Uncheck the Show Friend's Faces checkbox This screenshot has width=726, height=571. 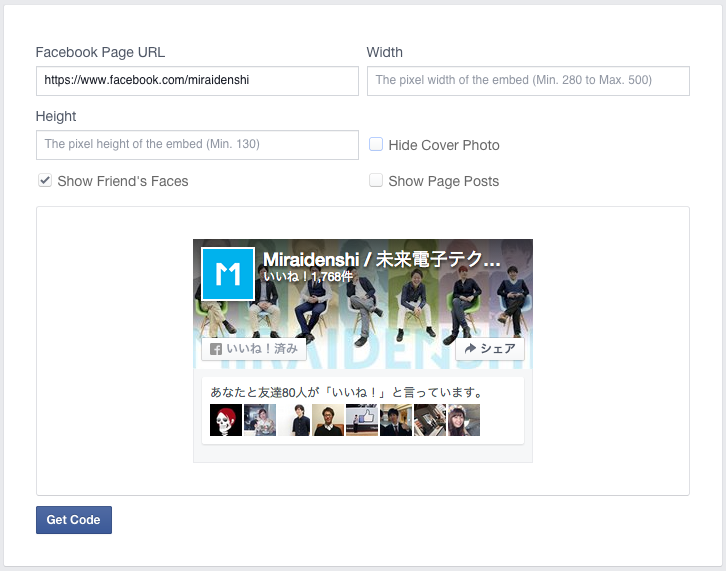(x=45, y=180)
